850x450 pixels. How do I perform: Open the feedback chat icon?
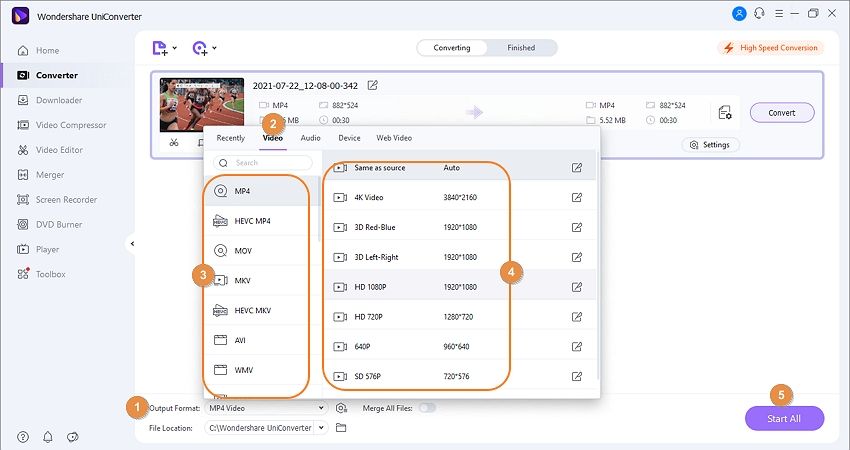tap(73, 437)
